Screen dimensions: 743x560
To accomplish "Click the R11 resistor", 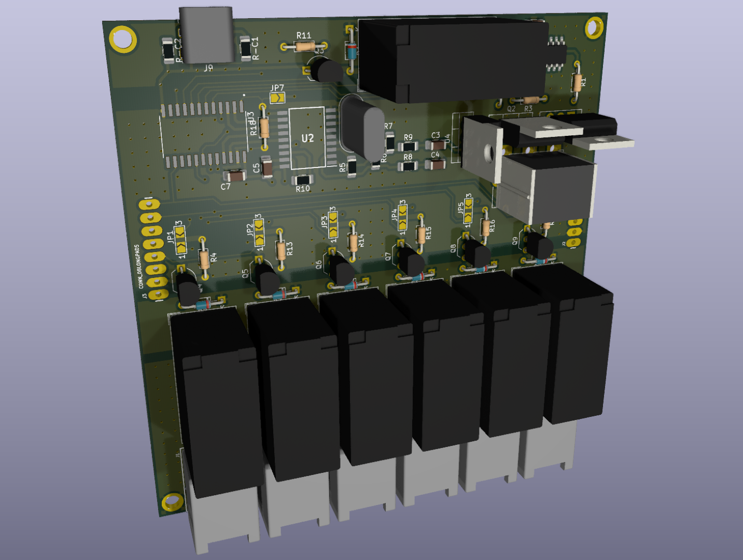I will coord(304,47).
